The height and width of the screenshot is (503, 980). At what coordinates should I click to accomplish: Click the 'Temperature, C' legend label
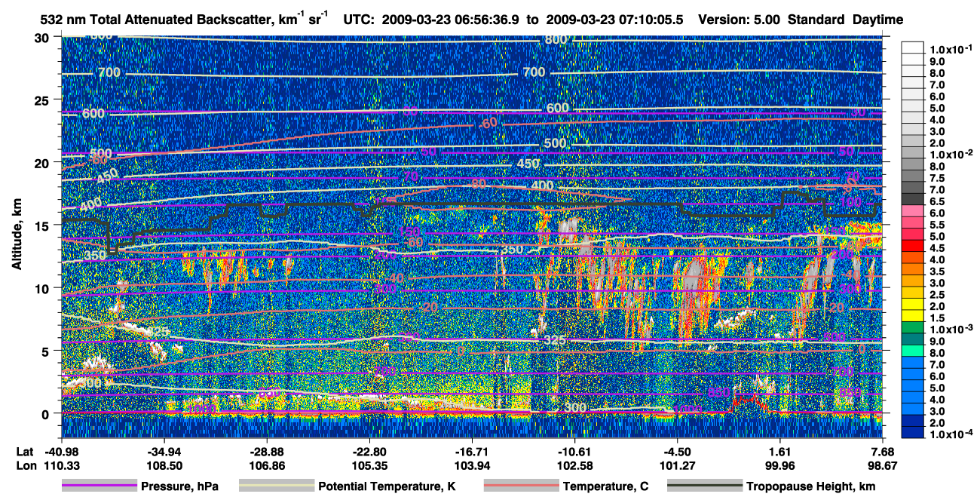point(605,487)
